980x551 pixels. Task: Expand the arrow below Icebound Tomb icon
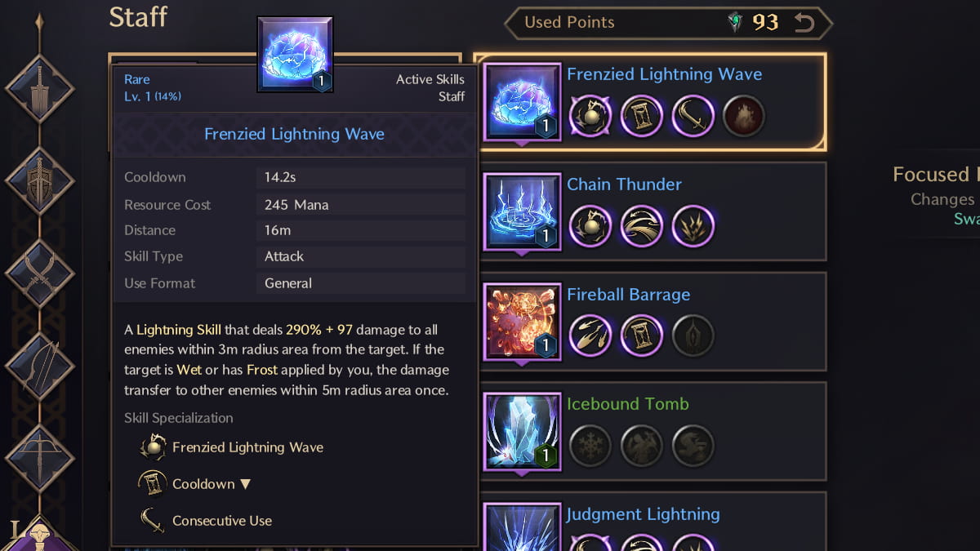pos(522,473)
